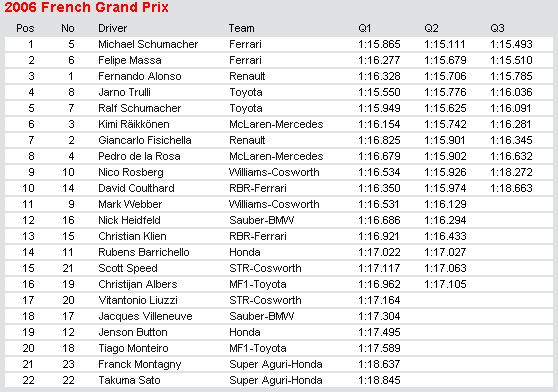This screenshot has width=558, height=392.
Task: Click the 2006 French Grand Prix title
Action: click(x=86, y=7)
